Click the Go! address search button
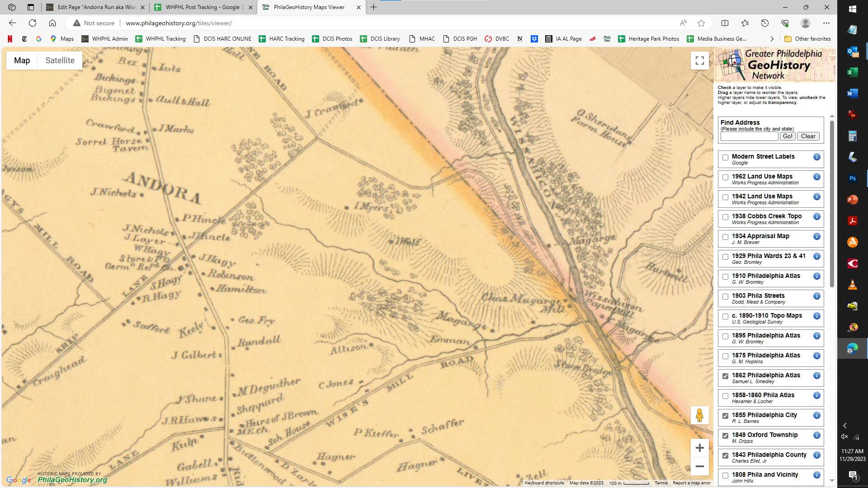868x488 pixels. point(788,136)
